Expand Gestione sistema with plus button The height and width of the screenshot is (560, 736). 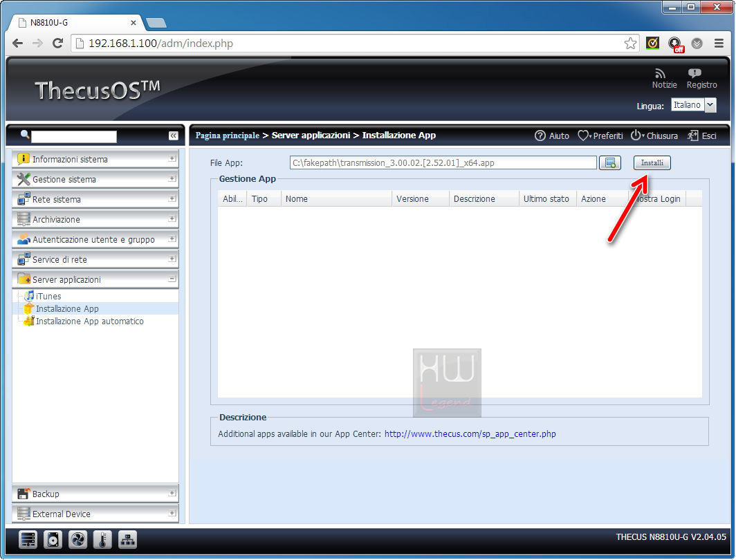[x=172, y=178]
